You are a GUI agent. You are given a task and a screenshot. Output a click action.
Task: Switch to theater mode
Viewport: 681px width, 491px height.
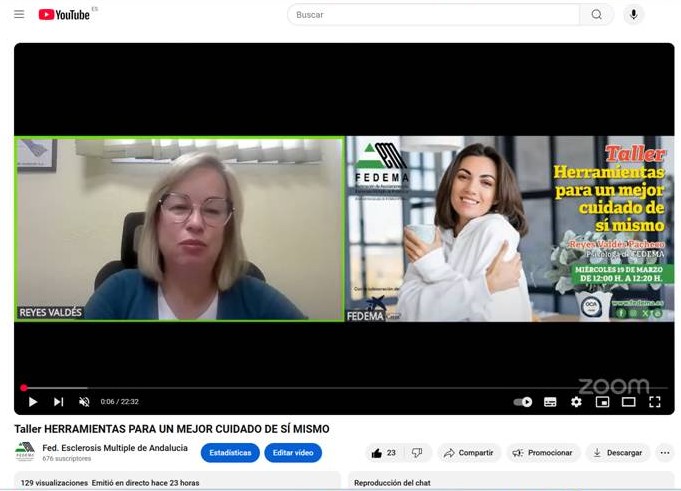point(628,402)
